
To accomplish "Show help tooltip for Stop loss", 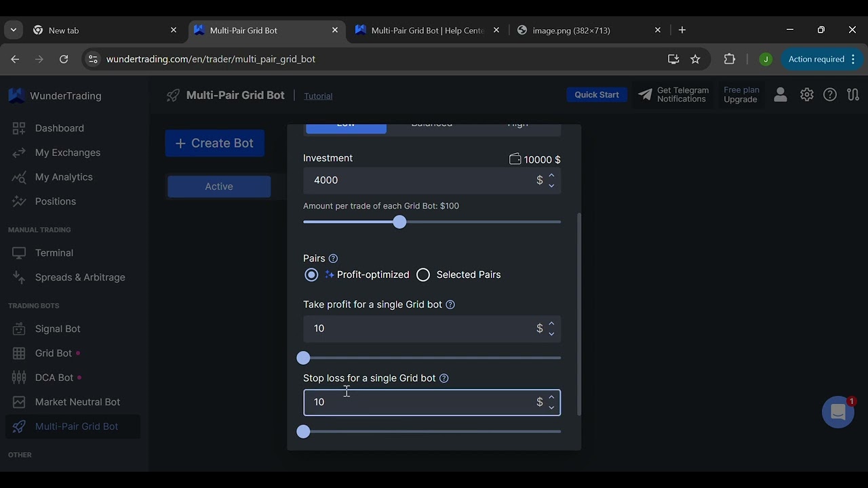I will [443, 378].
